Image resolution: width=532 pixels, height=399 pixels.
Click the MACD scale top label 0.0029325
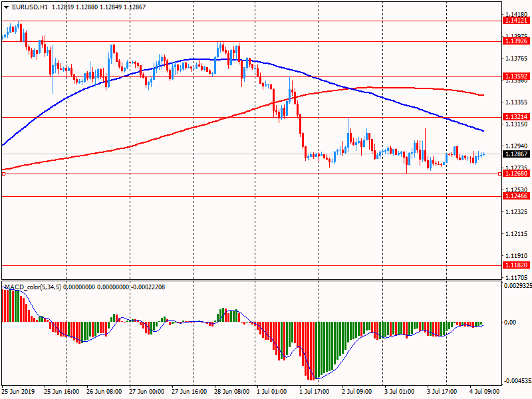tap(518, 286)
